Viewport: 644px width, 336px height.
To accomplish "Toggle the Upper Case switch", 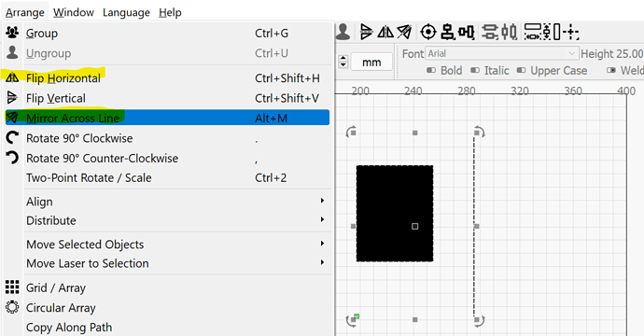I will 521,70.
